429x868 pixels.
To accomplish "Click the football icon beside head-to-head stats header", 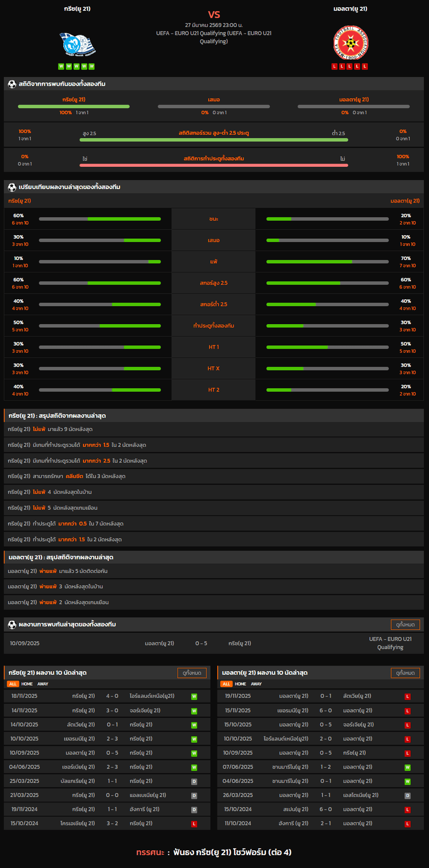I will [12, 84].
